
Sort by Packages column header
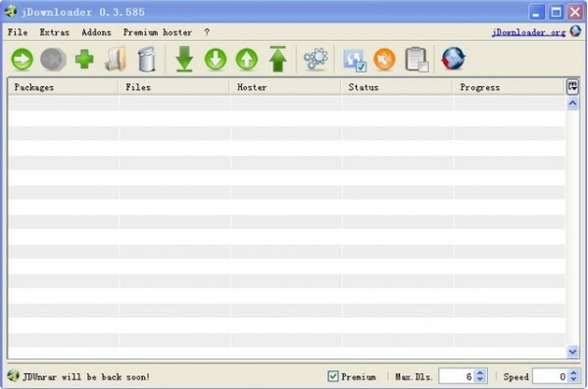[x=63, y=87]
